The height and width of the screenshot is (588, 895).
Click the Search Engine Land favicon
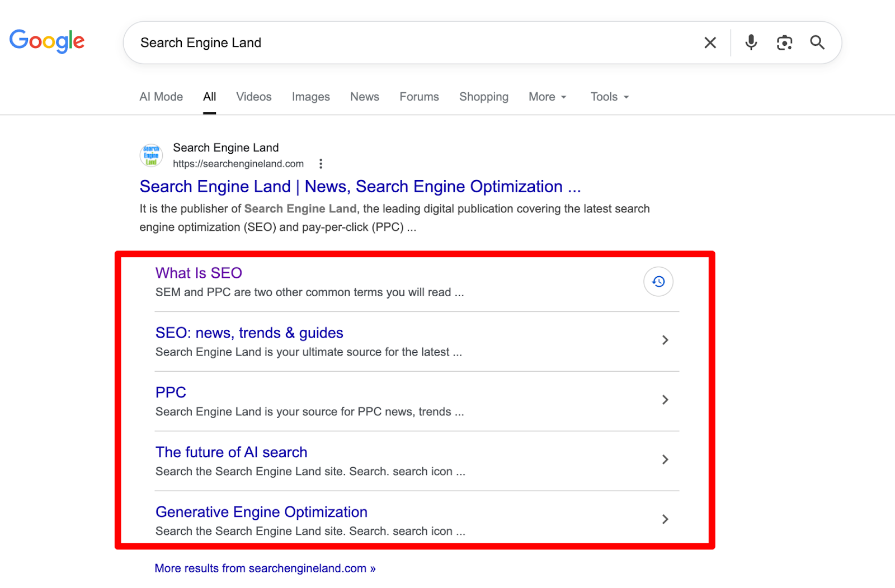(150, 155)
